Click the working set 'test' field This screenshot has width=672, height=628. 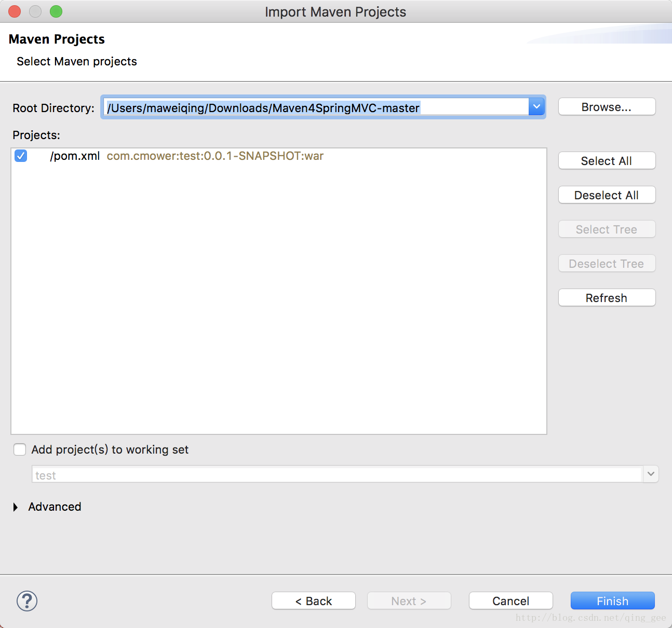coord(337,474)
